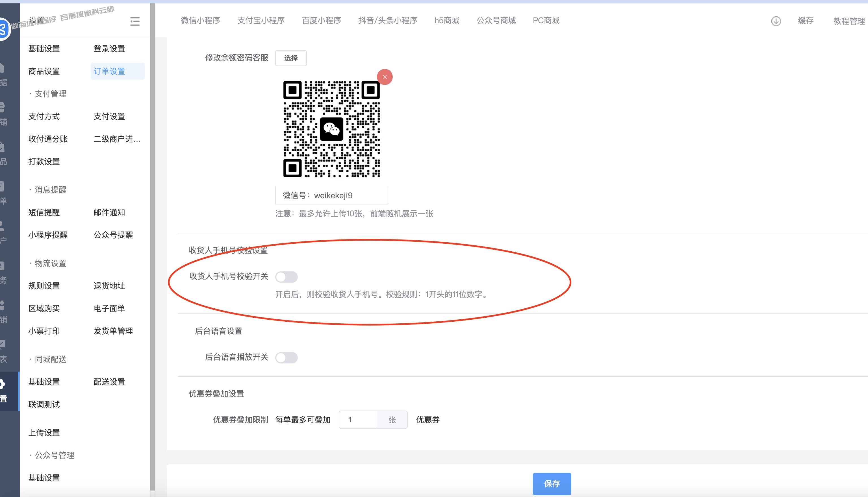
Task: Open 短信提醒 menu item
Action: coord(44,212)
